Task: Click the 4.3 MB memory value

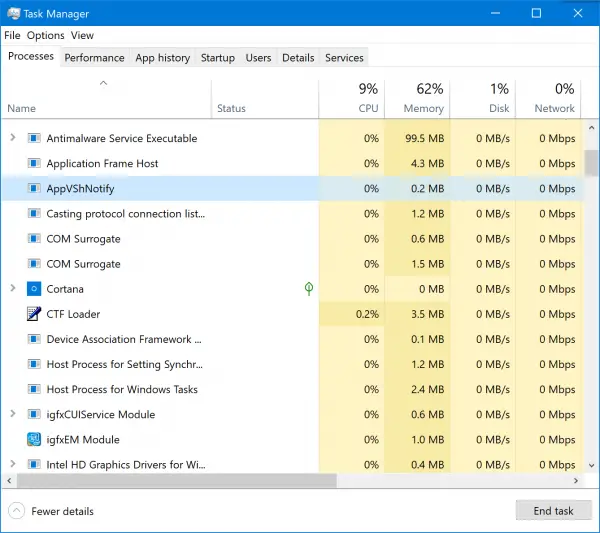Action: tap(428, 163)
